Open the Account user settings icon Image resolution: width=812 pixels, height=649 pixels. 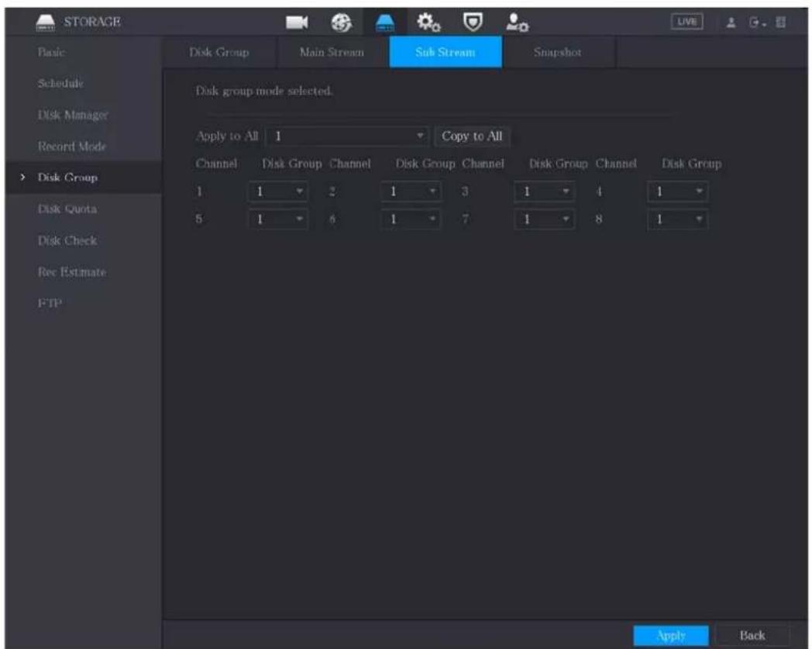point(517,22)
